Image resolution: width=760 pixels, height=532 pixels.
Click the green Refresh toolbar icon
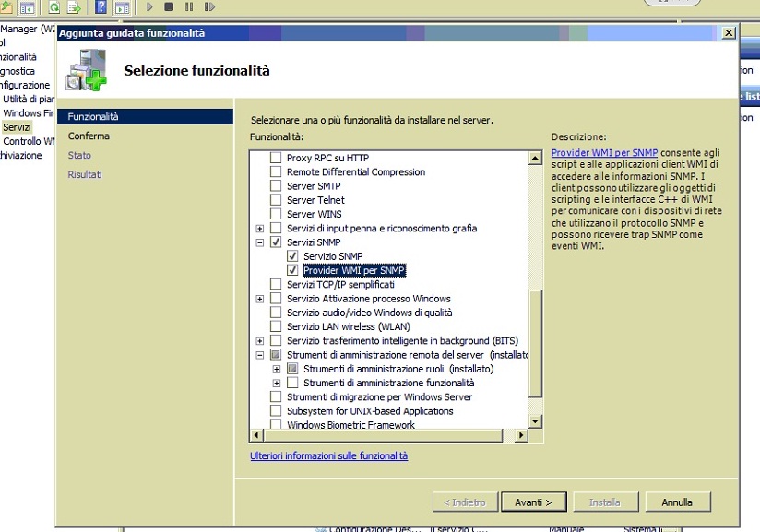click(x=54, y=6)
